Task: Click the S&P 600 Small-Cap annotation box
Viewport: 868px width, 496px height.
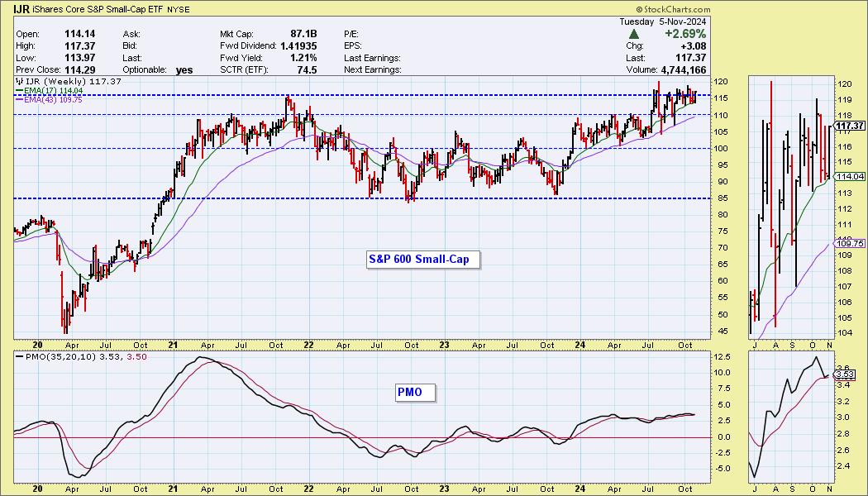Action: [x=423, y=259]
